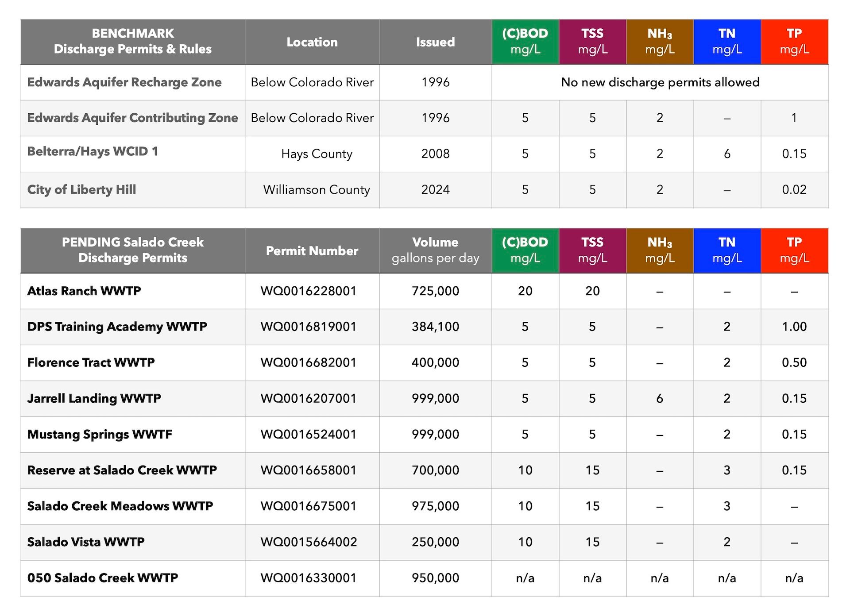
Task: Click the red TP header in Benchmark table
Action: [794, 42]
